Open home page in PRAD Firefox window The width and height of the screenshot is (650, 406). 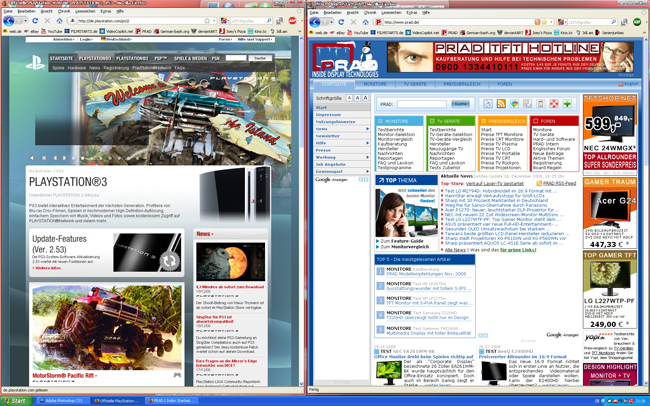(x=366, y=22)
